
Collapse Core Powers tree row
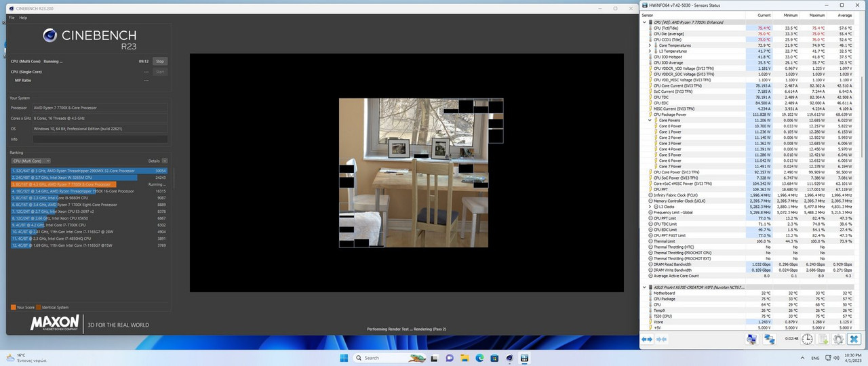(650, 120)
